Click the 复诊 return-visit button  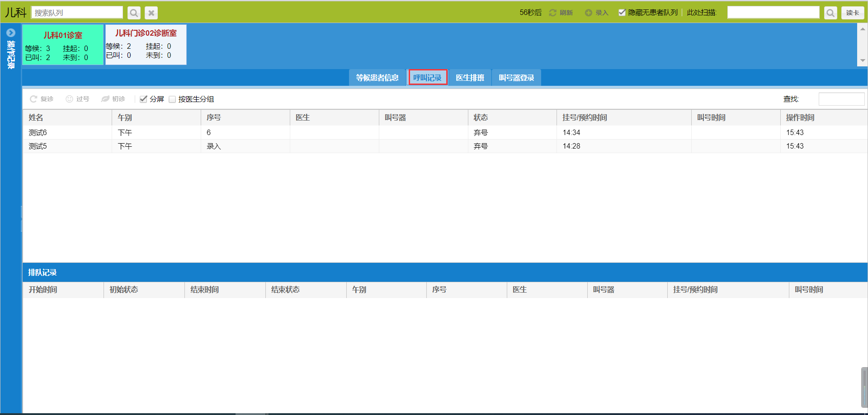(42, 99)
